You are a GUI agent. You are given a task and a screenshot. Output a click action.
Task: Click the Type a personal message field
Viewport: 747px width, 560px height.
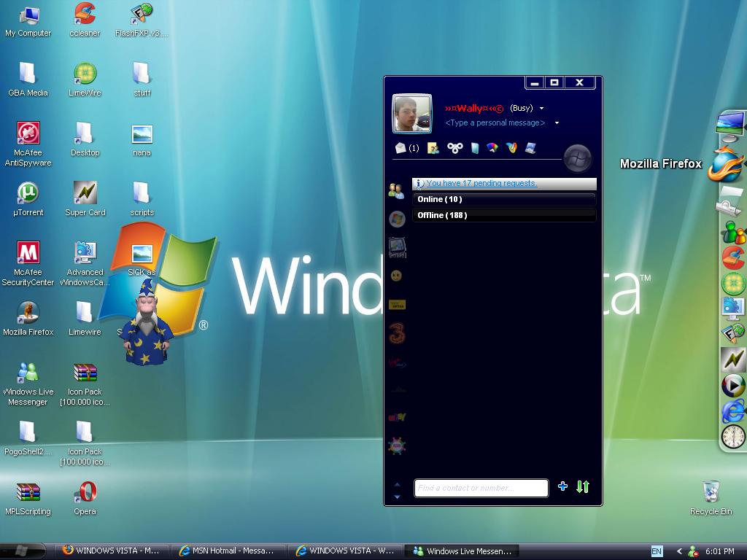click(495, 123)
